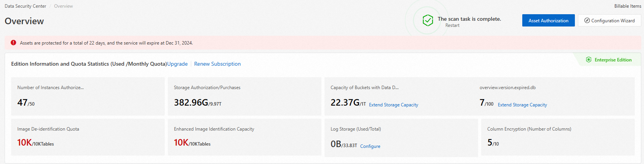The width and height of the screenshot is (644, 164).
Task: Go to Data Security Center breadcrumb
Action: (25, 6)
